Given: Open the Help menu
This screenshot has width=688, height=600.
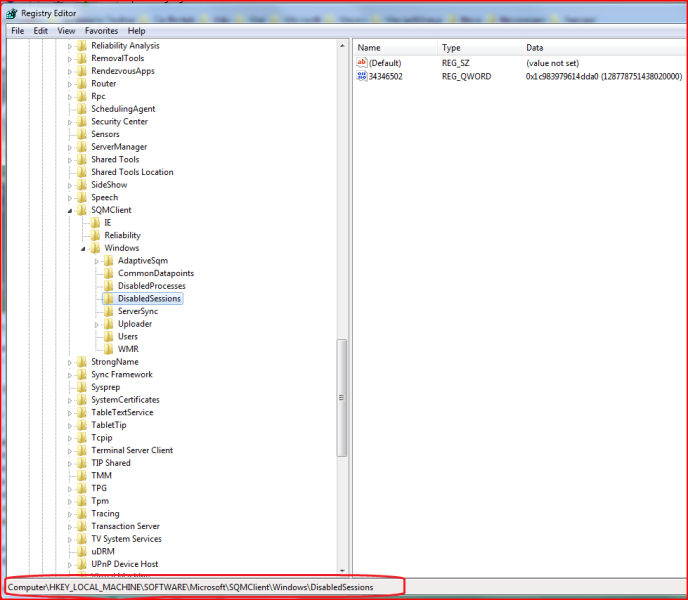Looking at the screenshot, I should click(x=136, y=31).
